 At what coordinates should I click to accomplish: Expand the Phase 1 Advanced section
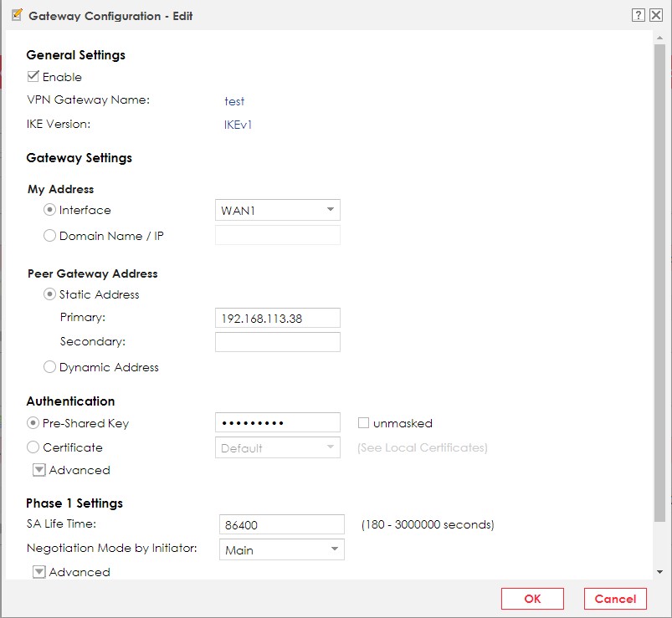[x=39, y=572]
